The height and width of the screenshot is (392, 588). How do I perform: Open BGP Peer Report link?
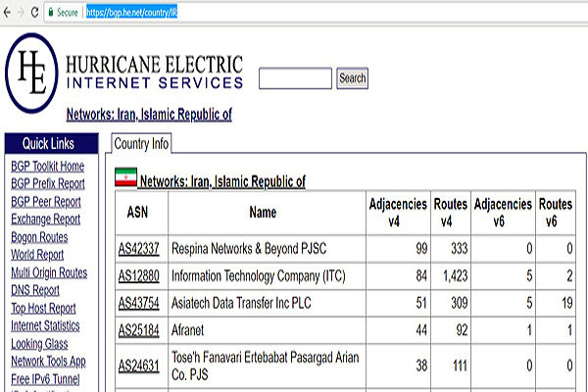point(46,202)
